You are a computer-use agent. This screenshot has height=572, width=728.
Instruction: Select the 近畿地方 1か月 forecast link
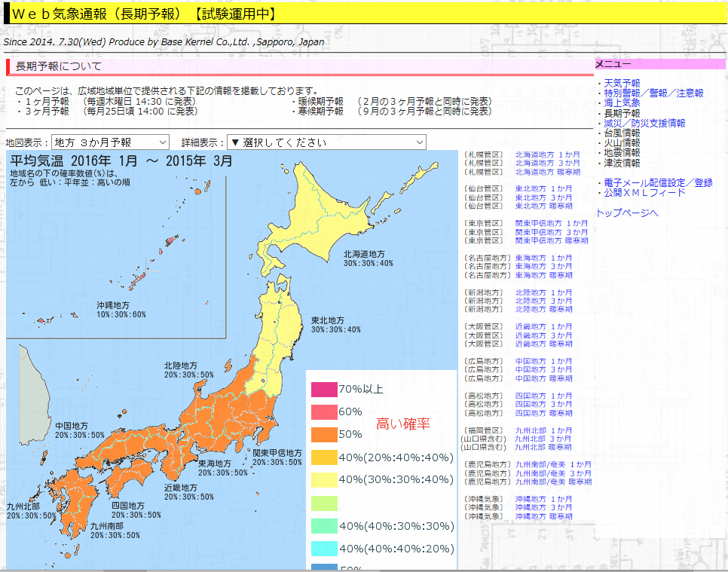[x=543, y=327]
